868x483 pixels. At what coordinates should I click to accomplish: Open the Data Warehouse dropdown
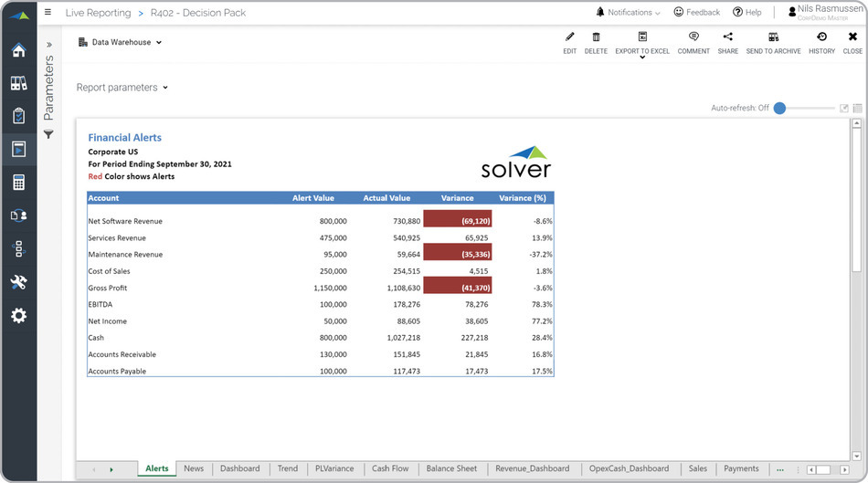coord(121,42)
